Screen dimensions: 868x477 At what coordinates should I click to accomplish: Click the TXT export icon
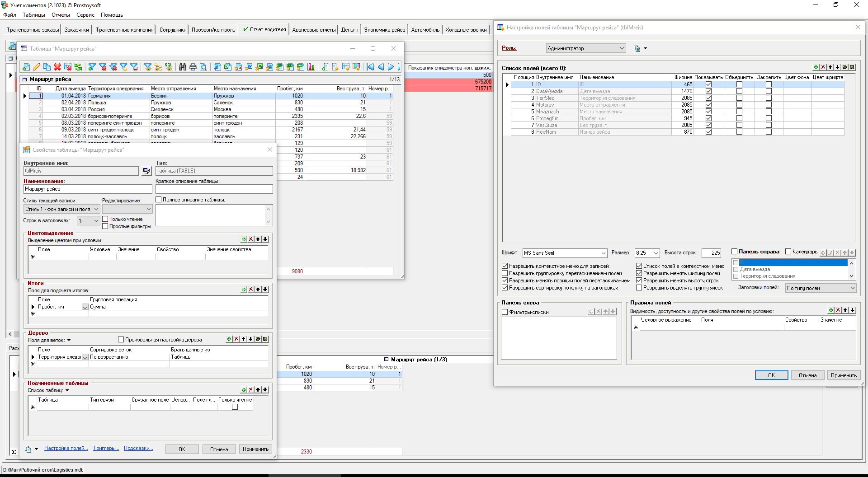point(290,67)
